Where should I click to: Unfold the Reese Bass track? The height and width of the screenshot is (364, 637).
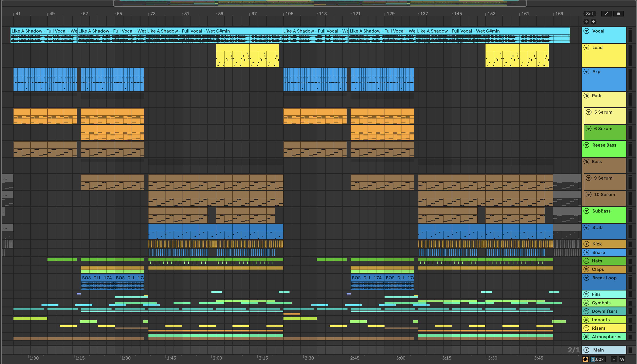(x=586, y=145)
